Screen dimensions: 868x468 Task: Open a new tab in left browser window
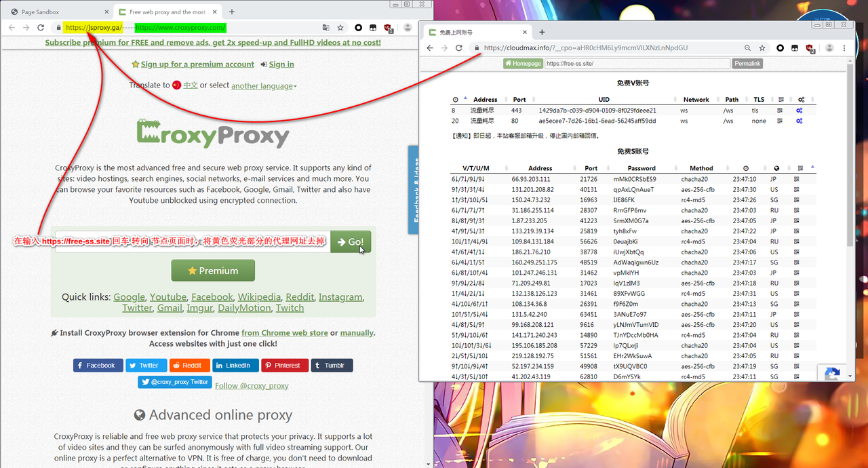[x=232, y=12]
